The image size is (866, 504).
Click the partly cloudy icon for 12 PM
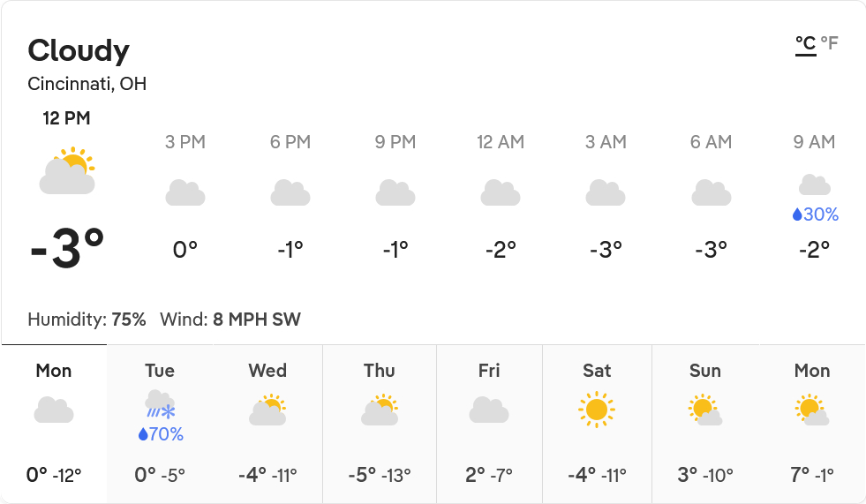(x=67, y=171)
